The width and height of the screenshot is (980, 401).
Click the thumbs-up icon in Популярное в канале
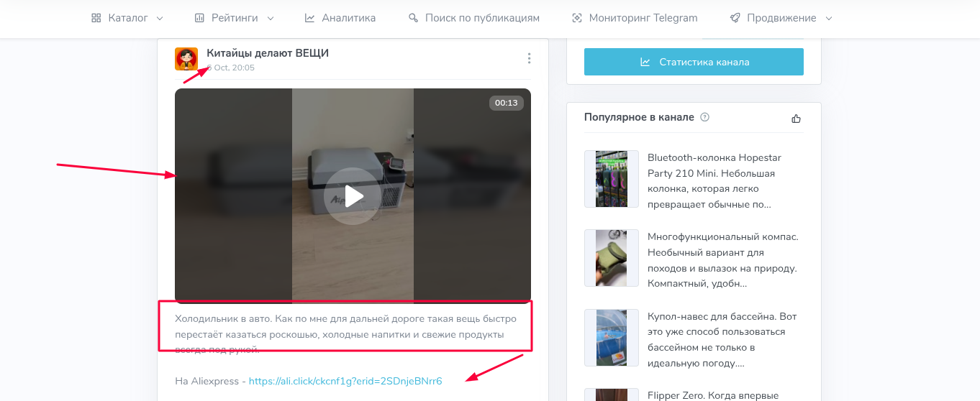pyautogui.click(x=796, y=118)
